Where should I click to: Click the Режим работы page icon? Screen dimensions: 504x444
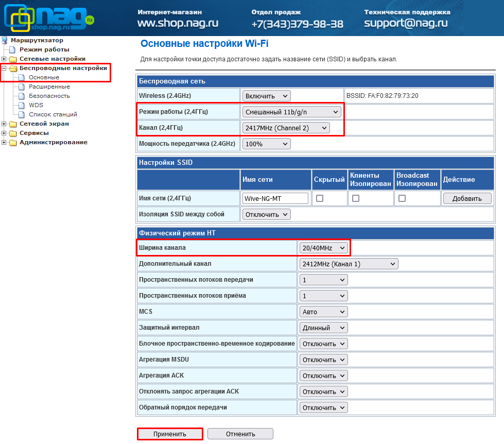(13, 49)
